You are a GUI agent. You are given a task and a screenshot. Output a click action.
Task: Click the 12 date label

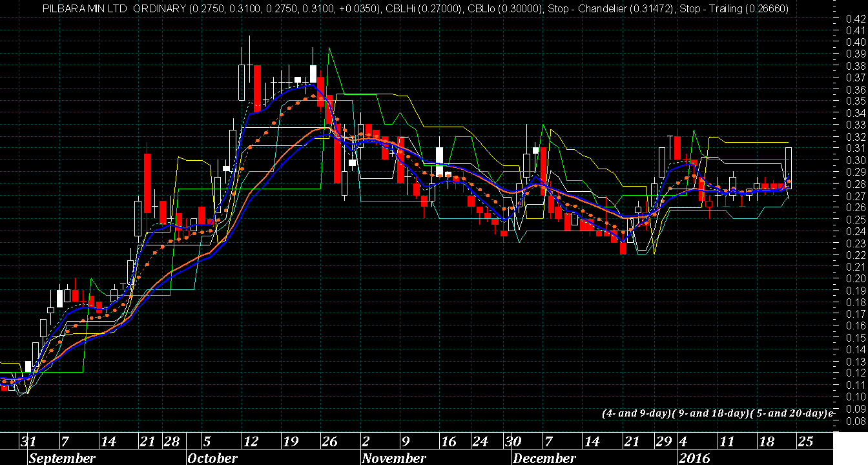click(x=251, y=442)
